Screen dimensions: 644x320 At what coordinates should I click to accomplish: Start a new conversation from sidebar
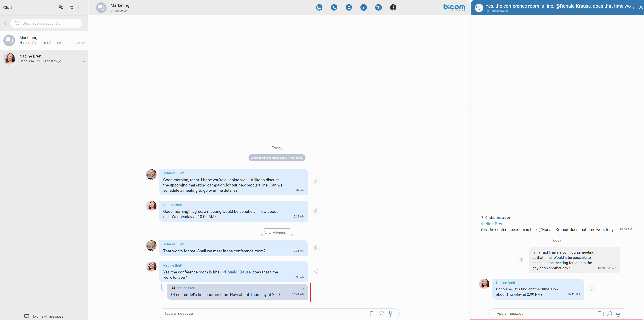click(61, 7)
